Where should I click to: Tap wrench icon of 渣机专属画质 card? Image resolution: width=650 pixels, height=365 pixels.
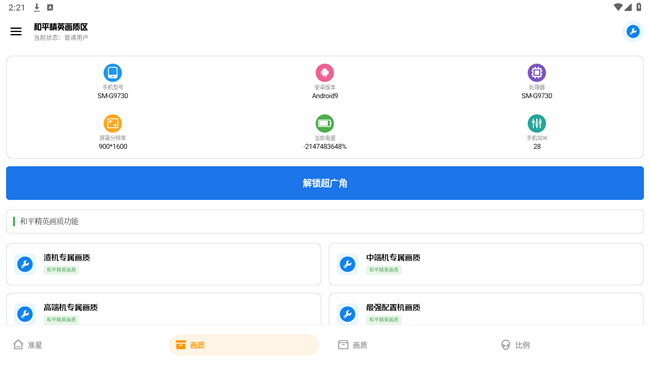click(x=25, y=264)
